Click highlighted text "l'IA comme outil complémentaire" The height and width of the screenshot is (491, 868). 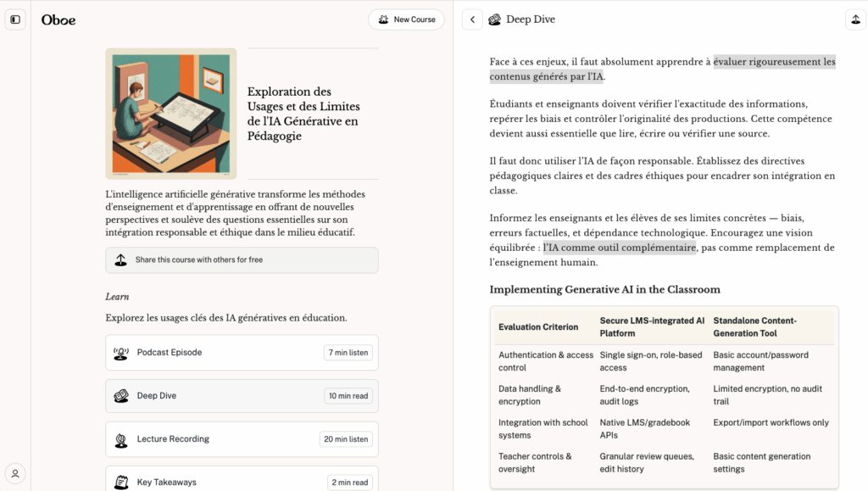[620, 248]
